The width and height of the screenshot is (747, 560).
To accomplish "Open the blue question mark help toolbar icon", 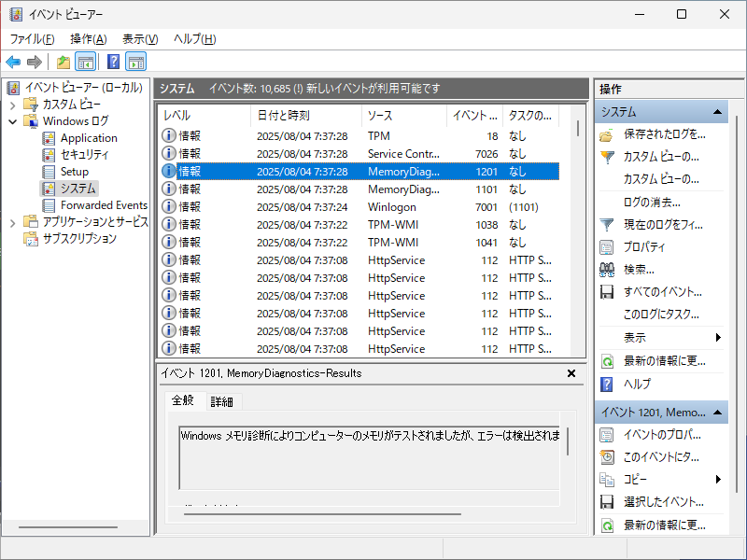I will click(x=113, y=62).
